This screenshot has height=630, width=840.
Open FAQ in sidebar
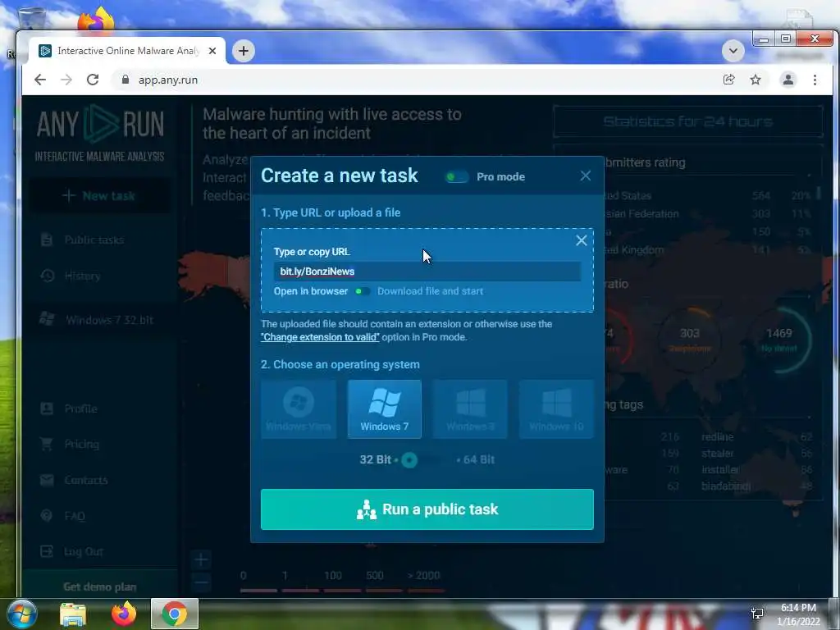[x=74, y=516]
